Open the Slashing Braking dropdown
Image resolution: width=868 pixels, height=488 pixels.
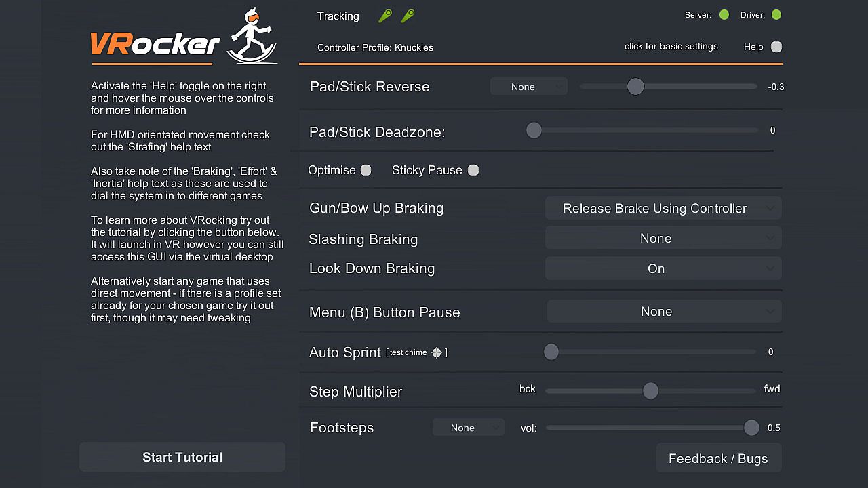663,239
